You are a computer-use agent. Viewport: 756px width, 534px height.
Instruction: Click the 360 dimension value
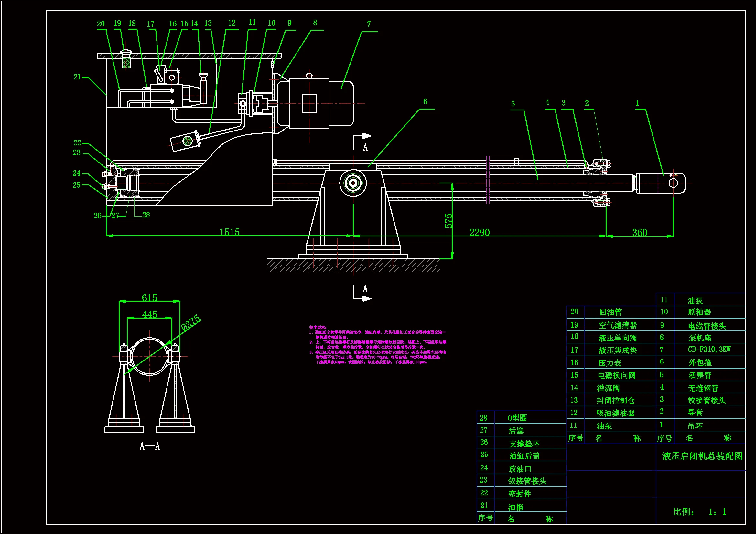pyautogui.click(x=640, y=233)
